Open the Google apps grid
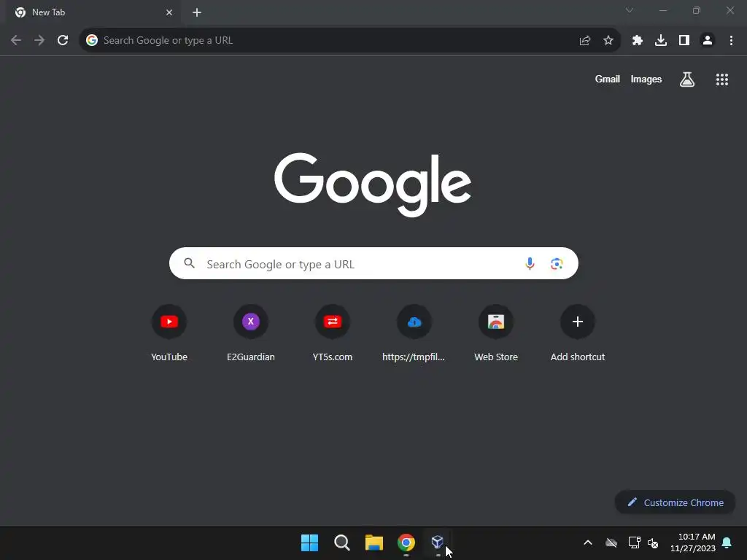 (x=722, y=79)
